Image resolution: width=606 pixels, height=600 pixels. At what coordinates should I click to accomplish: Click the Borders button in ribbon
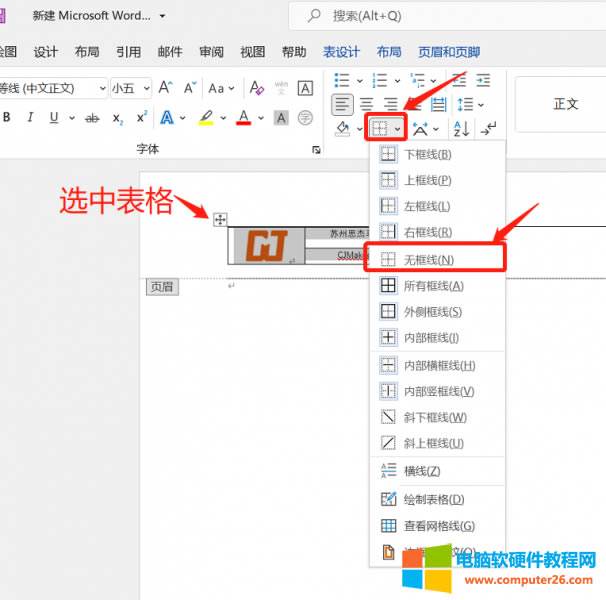(380, 128)
